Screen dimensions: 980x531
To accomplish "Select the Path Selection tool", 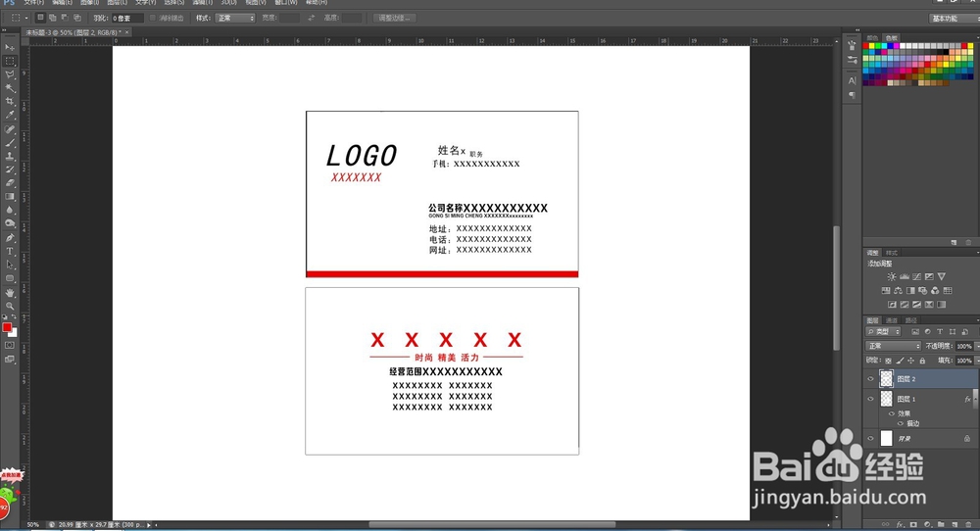I will (x=10, y=265).
